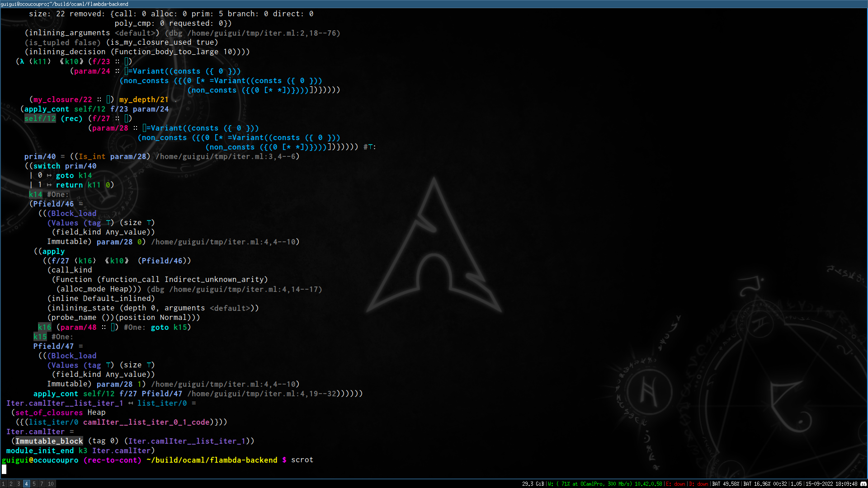Click the terminal cursor block

4,469
